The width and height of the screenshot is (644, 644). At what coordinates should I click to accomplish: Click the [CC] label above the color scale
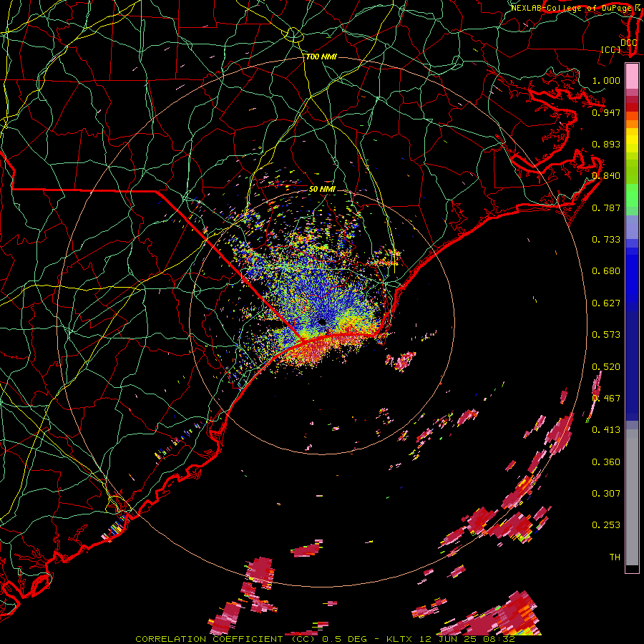[611, 49]
